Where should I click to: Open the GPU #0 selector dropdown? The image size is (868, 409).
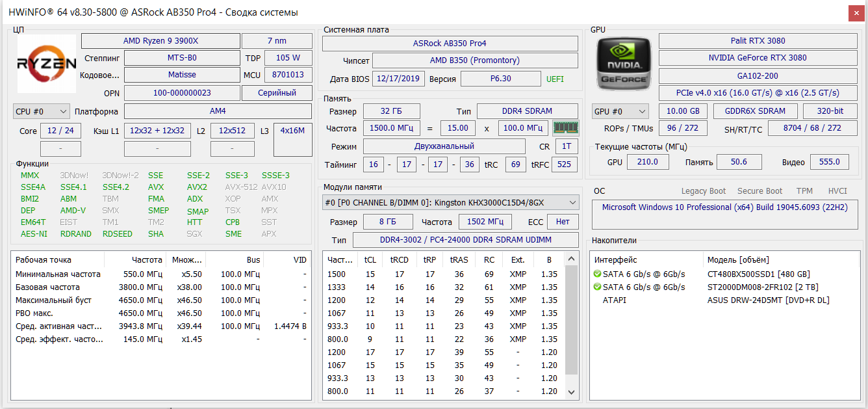tap(620, 111)
